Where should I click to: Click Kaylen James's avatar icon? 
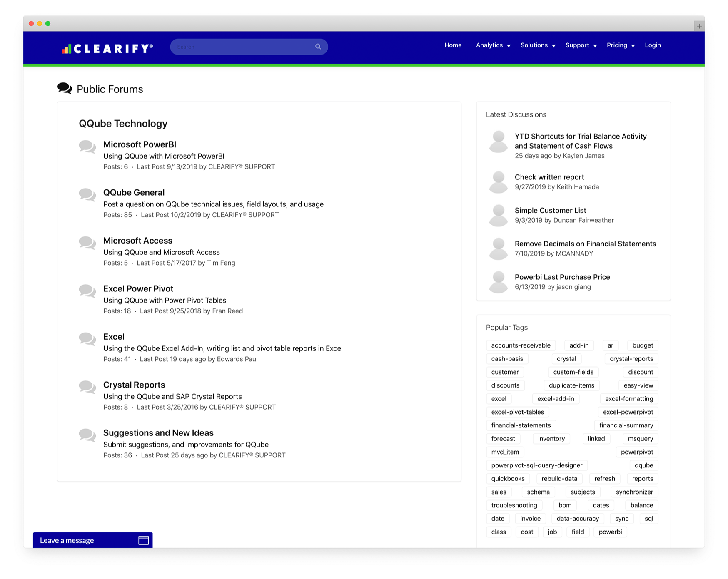(x=498, y=142)
